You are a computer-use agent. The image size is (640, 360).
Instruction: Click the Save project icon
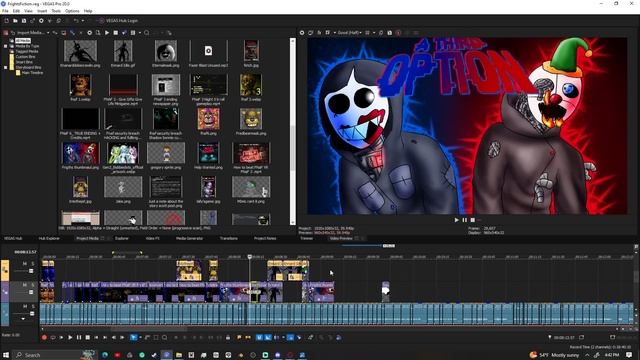(x=24, y=20)
